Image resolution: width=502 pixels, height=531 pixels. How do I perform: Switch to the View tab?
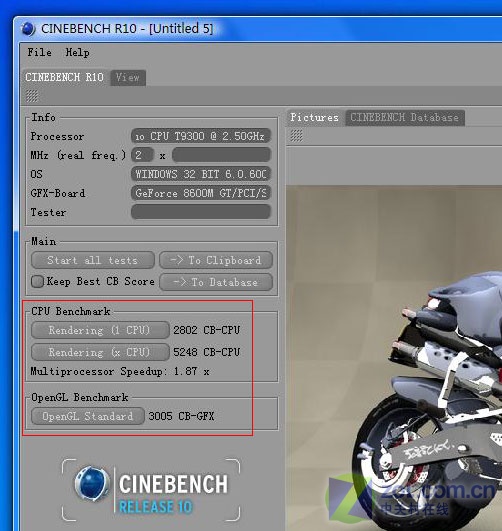(x=128, y=78)
